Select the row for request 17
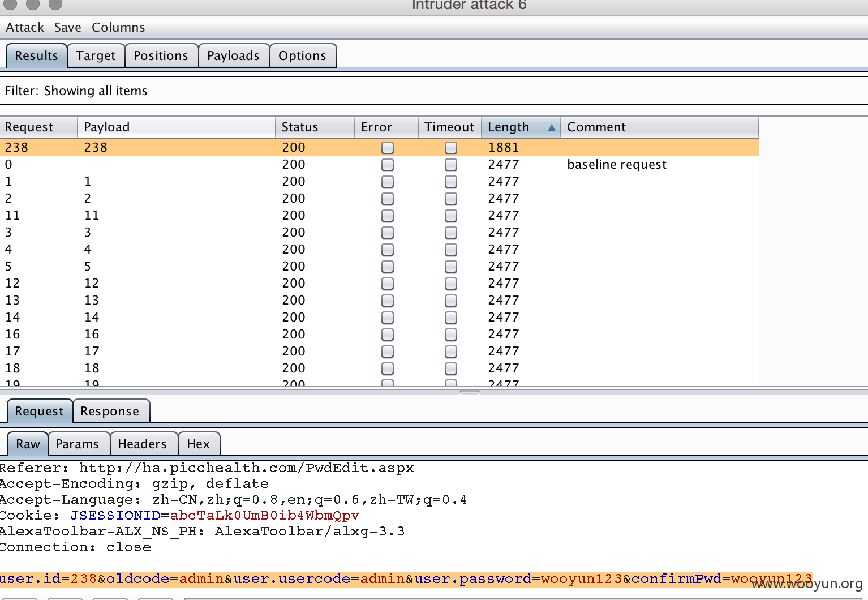 click(x=379, y=351)
